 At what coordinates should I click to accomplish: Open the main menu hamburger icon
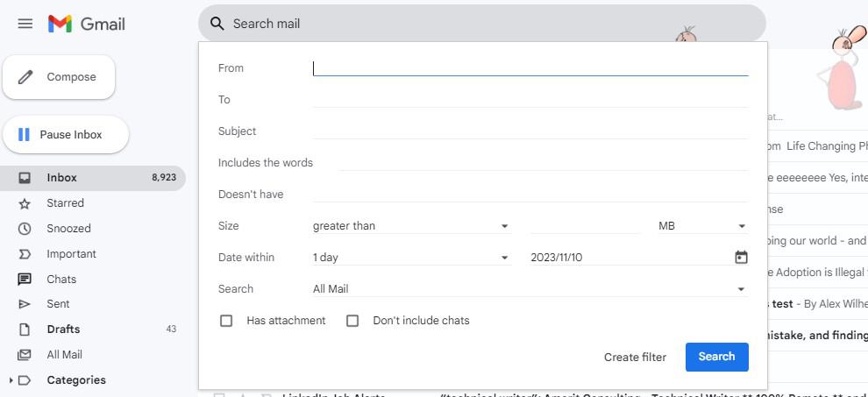(25, 24)
